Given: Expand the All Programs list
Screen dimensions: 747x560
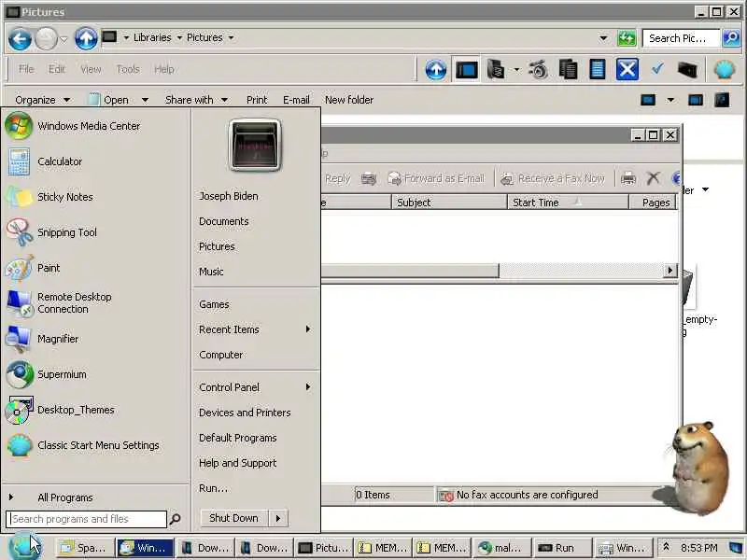Looking at the screenshot, I should (x=95, y=497).
